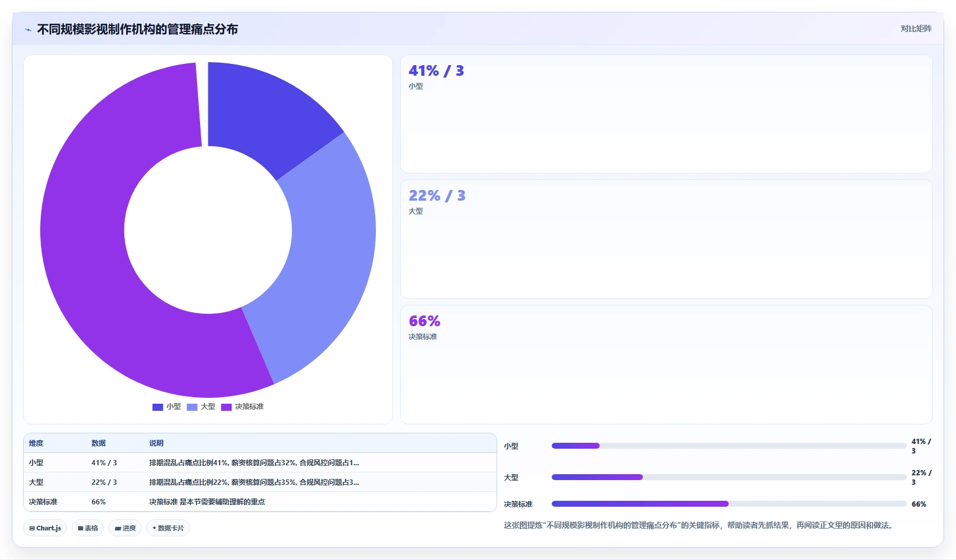Image resolution: width=956 pixels, height=560 pixels.
Task: Toggle the 决策标准 legend color swatch
Action: click(x=226, y=407)
